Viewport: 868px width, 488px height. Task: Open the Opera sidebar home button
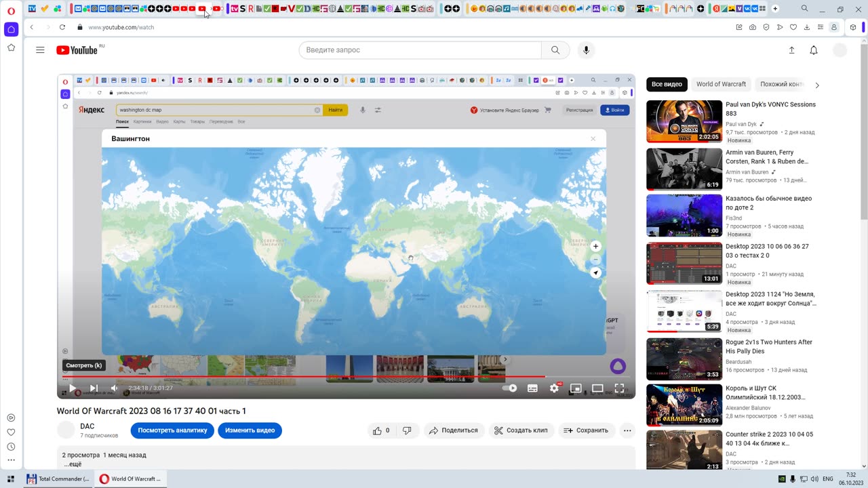[x=12, y=30]
